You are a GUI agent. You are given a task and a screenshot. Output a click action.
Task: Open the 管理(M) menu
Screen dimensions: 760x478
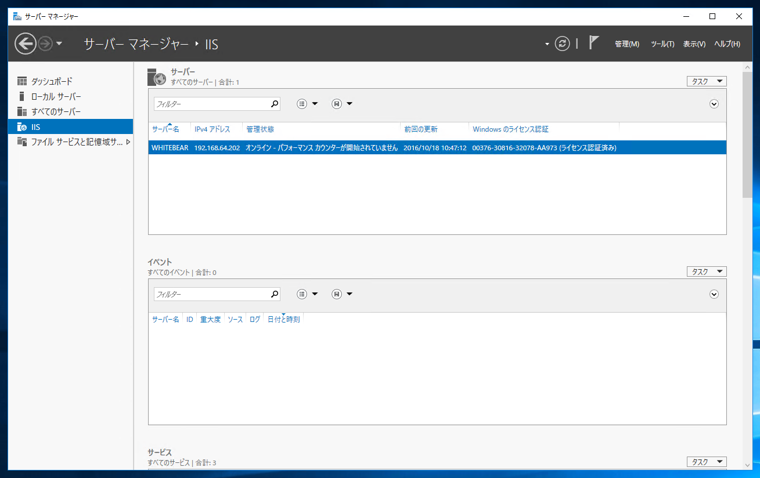627,44
